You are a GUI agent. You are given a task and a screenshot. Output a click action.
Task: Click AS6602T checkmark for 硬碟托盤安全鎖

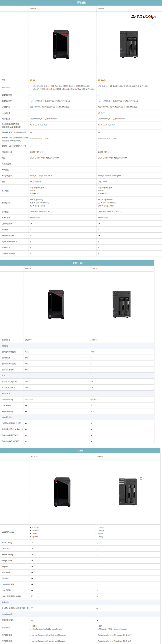(99, 235)
